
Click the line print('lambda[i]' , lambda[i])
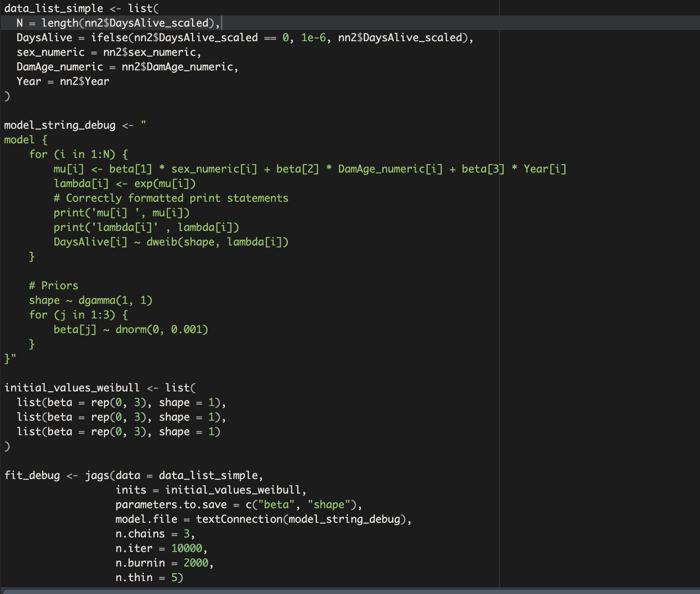pyautogui.click(x=146, y=227)
